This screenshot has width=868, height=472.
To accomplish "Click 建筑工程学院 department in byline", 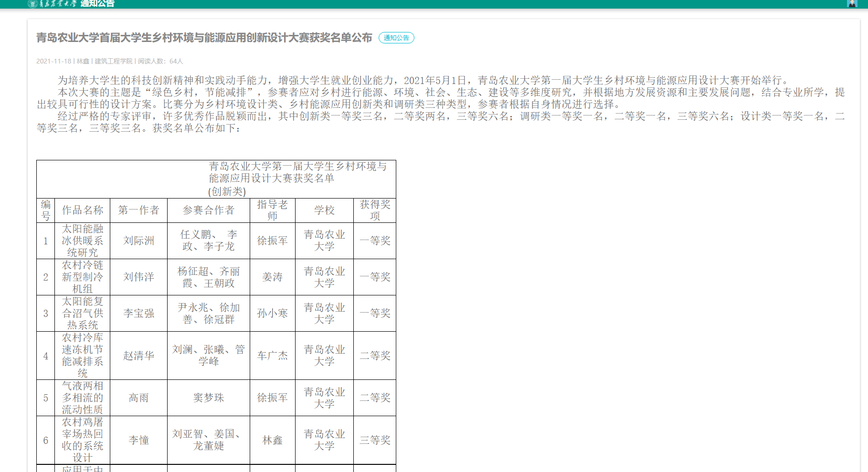I will [x=114, y=61].
